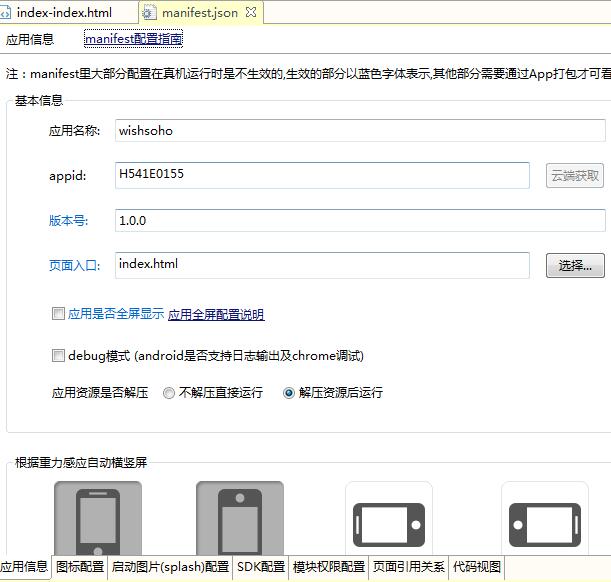Switch to the 应用信息 bottom tab
This screenshot has width=611, height=582.
click(x=24, y=566)
